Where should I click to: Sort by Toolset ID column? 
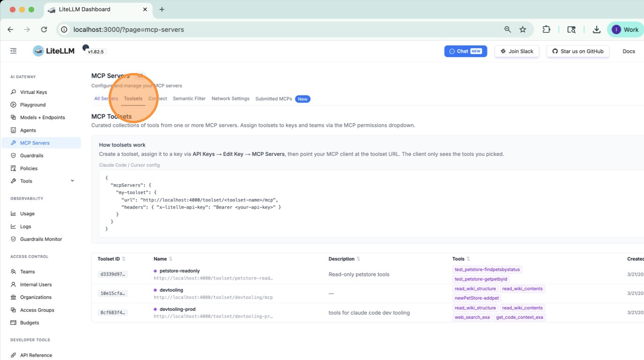click(124, 259)
